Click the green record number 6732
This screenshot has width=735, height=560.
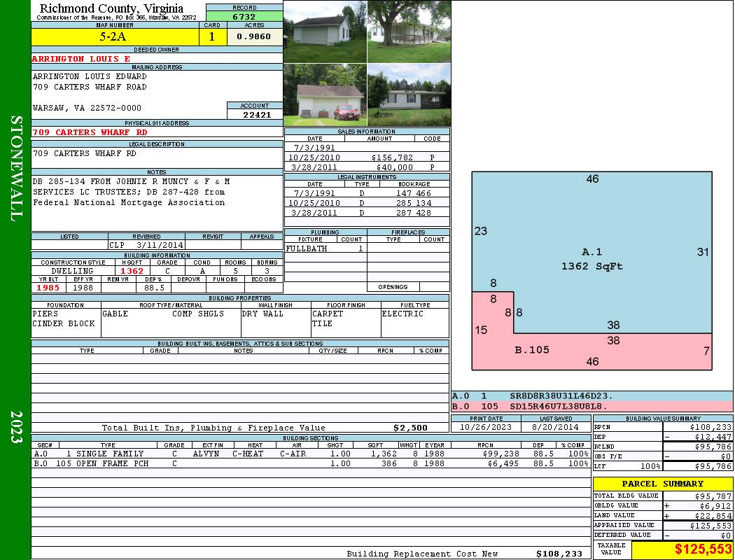244,16
